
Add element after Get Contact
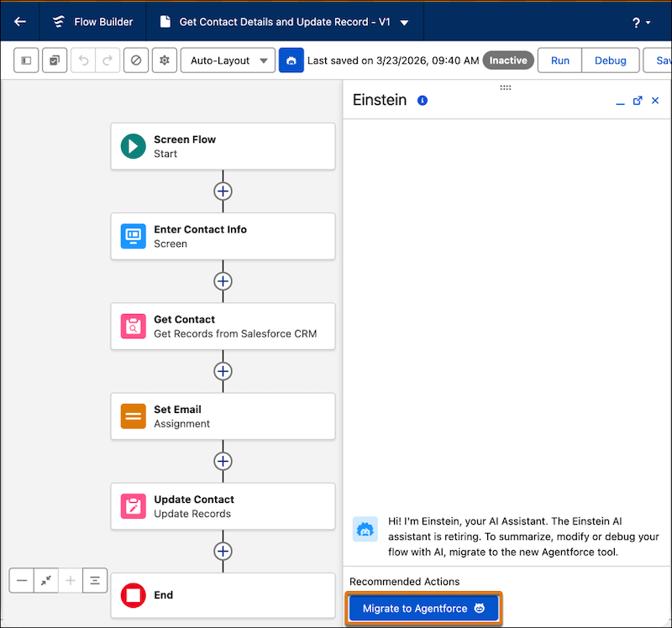[223, 371]
